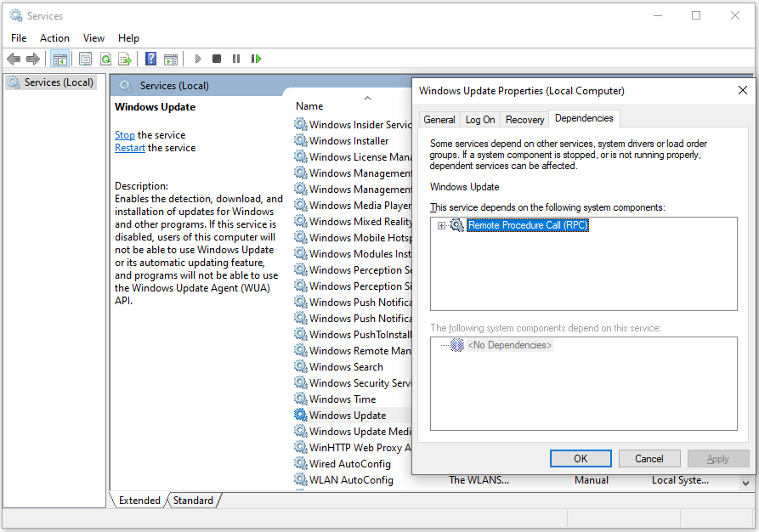Switch to the General tab
Screen dimensions: 759x532
(x=439, y=120)
